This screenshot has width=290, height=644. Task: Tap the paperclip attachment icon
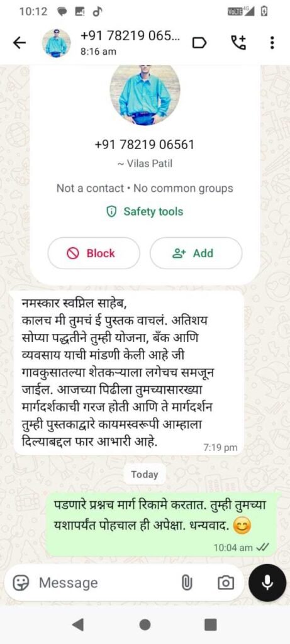click(x=186, y=582)
